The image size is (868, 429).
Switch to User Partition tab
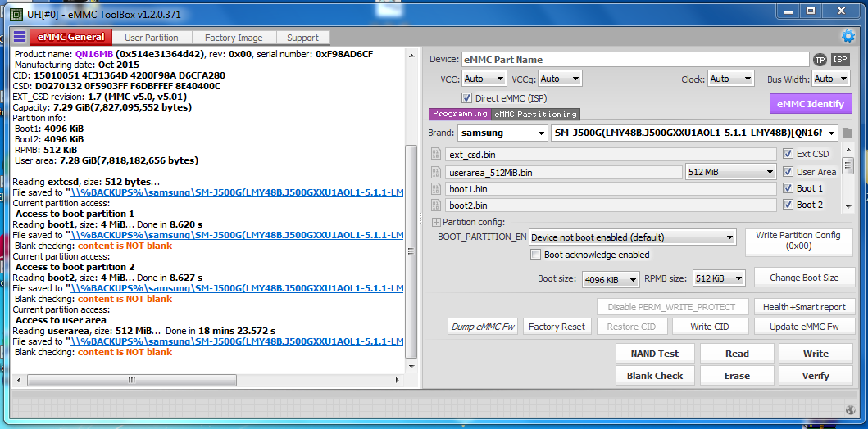click(152, 38)
